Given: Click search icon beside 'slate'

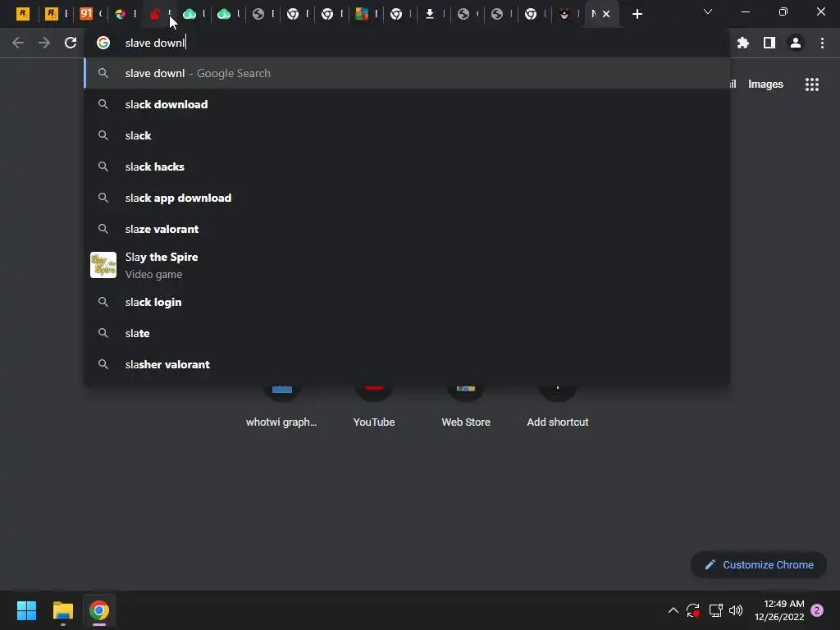Looking at the screenshot, I should (103, 333).
